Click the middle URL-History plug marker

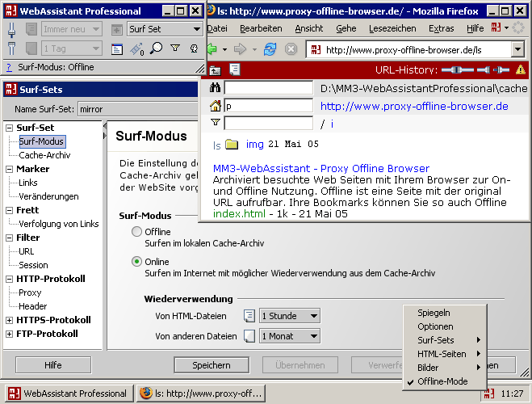coord(484,70)
